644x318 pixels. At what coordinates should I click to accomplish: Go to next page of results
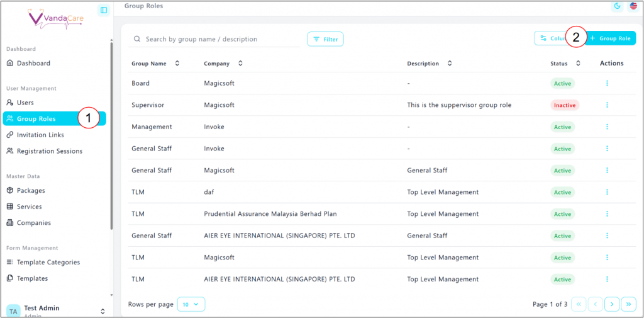pyautogui.click(x=612, y=304)
